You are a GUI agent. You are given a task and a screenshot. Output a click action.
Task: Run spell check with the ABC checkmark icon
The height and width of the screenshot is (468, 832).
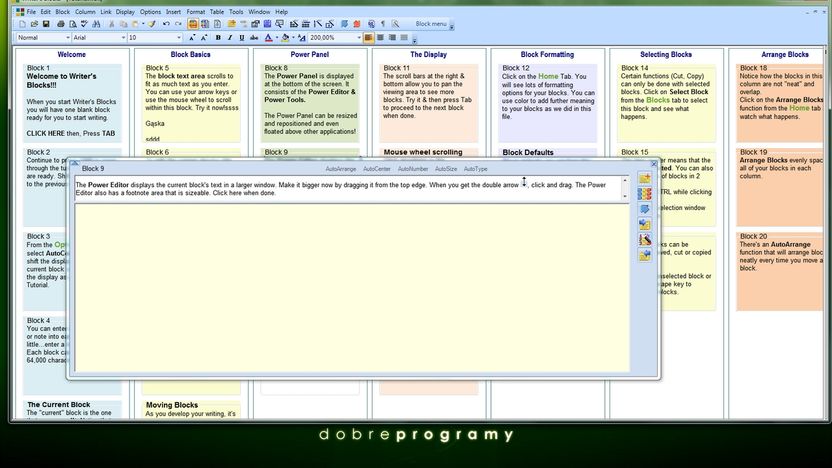[x=84, y=24]
